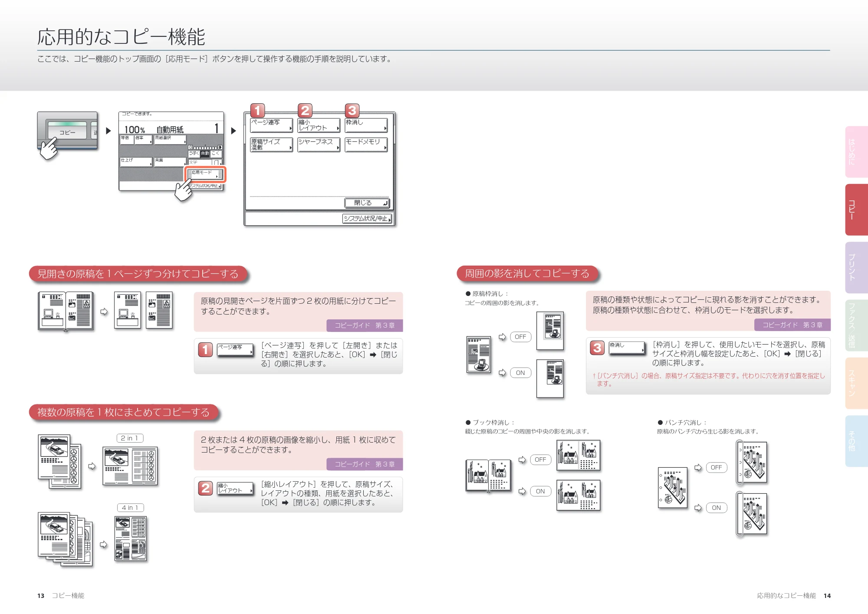This screenshot has height=614, width=868.
Task: Switch to the ファクス/送信 side tab
Action: click(856, 325)
